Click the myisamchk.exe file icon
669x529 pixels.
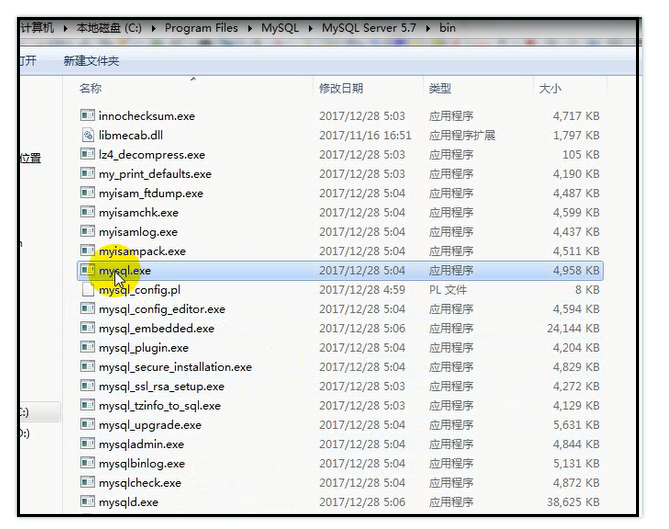tap(87, 212)
